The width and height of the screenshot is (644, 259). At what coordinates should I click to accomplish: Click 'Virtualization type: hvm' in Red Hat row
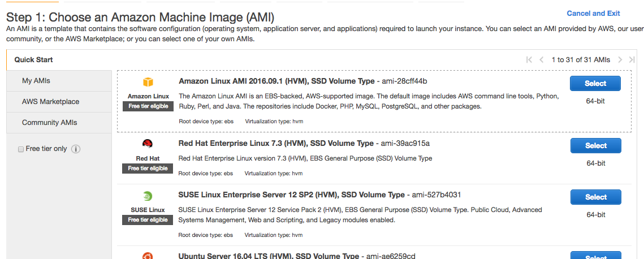274,174
